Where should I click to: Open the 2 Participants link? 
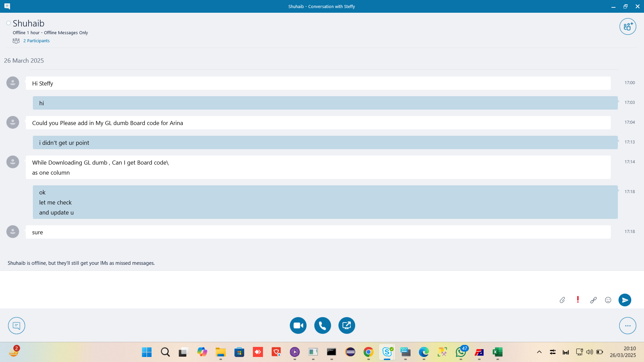coord(36,41)
